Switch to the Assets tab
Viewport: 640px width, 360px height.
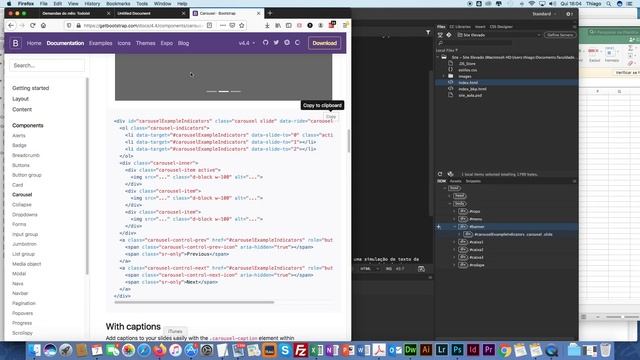pyautogui.click(x=455, y=181)
